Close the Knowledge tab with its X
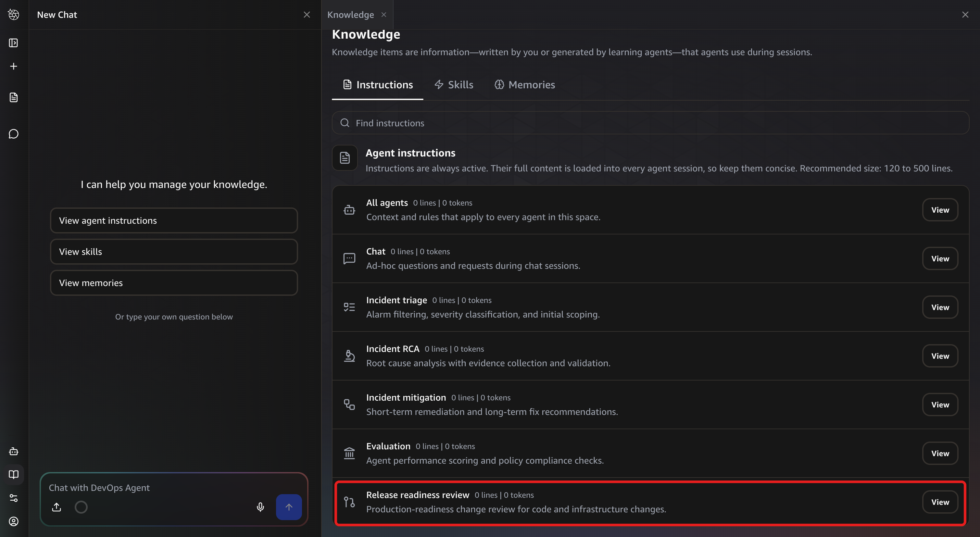 coord(384,15)
